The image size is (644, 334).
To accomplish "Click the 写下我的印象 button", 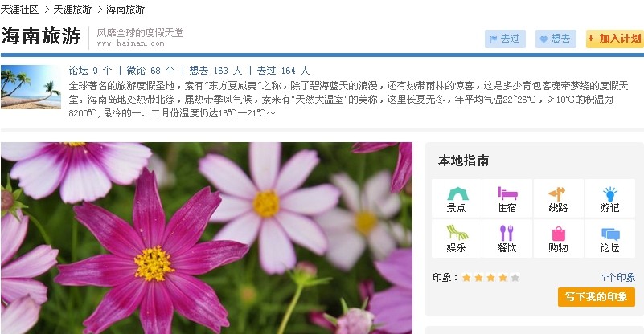I will point(597,296).
